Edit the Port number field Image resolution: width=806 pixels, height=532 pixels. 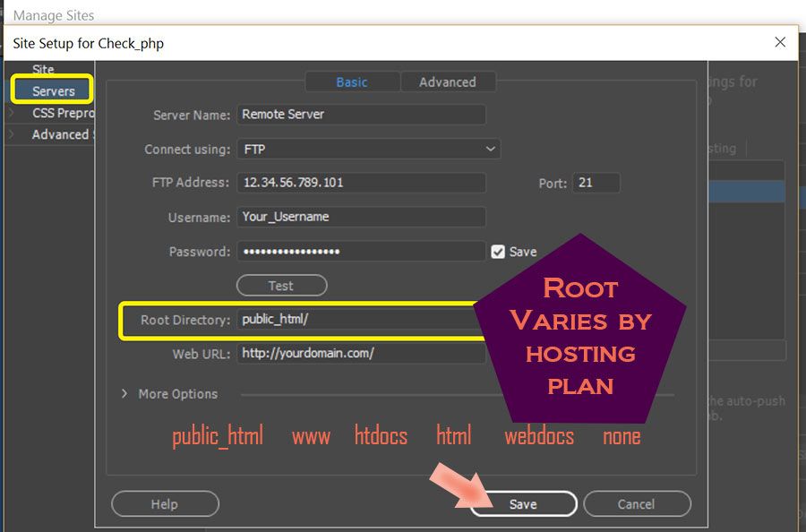596,183
